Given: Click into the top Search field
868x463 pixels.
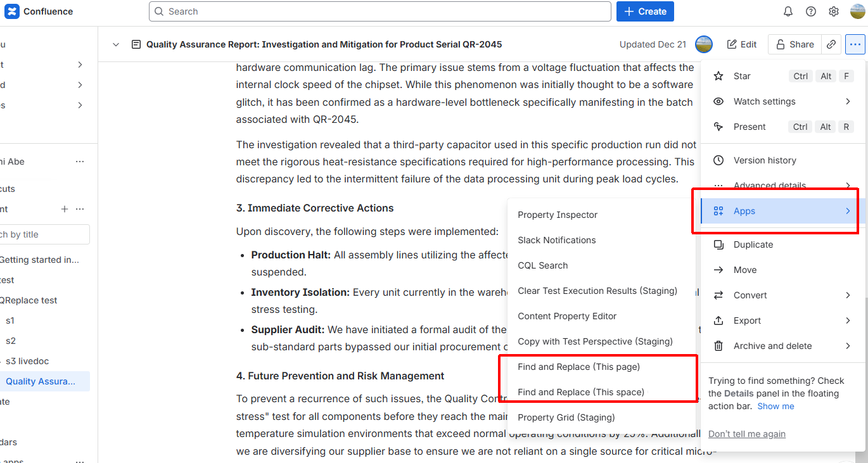Looking at the screenshot, I should point(380,11).
